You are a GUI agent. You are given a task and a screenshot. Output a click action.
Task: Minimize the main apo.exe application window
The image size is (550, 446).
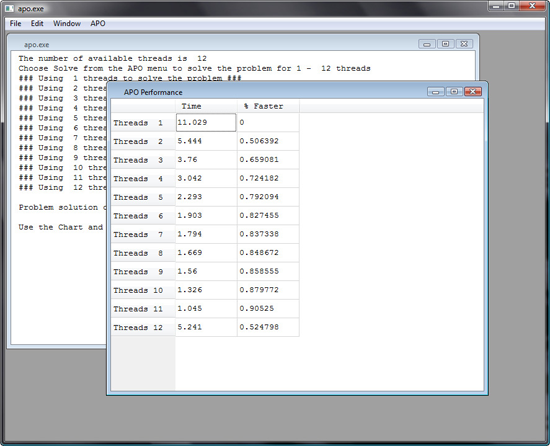tap(496, 6)
